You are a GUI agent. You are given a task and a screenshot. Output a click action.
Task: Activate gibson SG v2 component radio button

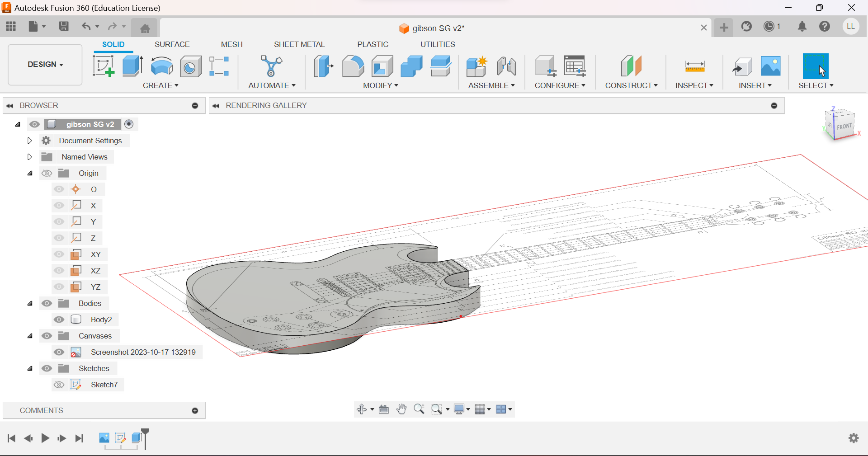(129, 124)
